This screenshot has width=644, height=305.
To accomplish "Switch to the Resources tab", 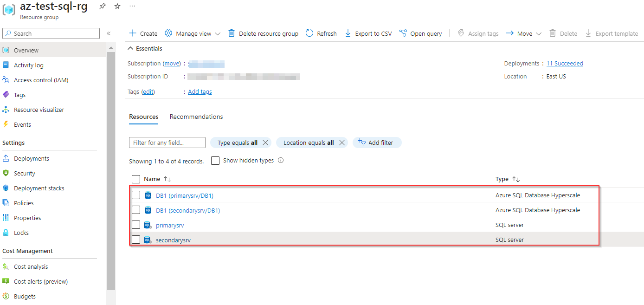I will [144, 117].
